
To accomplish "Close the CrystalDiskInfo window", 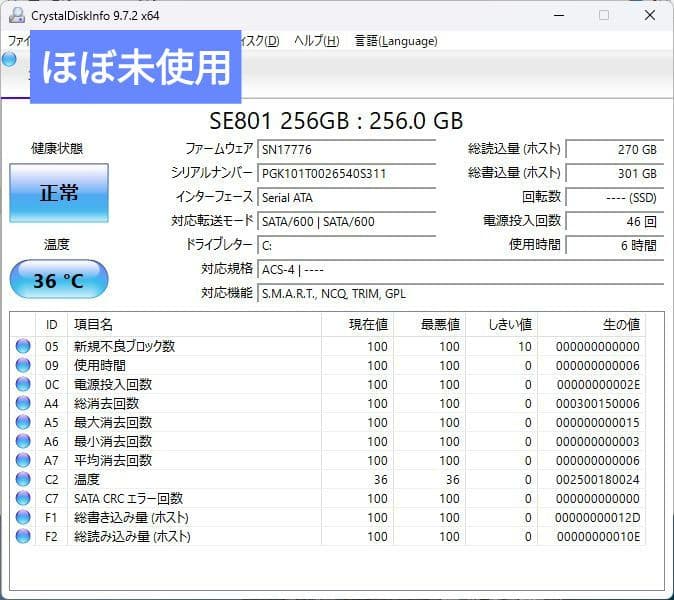I will pos(650,15).
